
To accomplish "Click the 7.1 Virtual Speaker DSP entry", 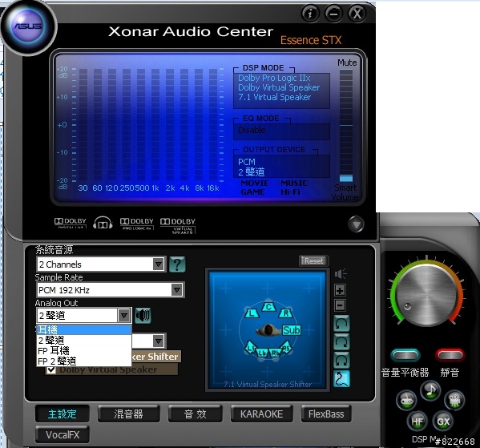I will pyautogui.click(x=274, y=97).
